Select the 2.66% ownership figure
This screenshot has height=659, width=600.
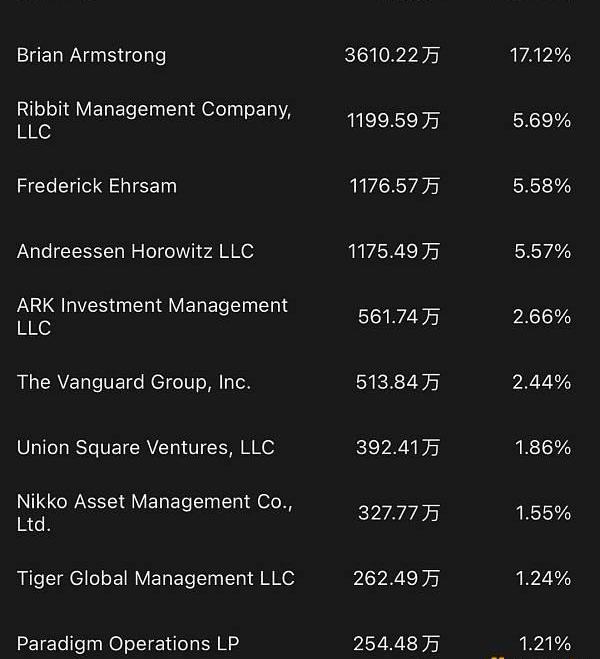pyautogui.click(x=542, y=316)
